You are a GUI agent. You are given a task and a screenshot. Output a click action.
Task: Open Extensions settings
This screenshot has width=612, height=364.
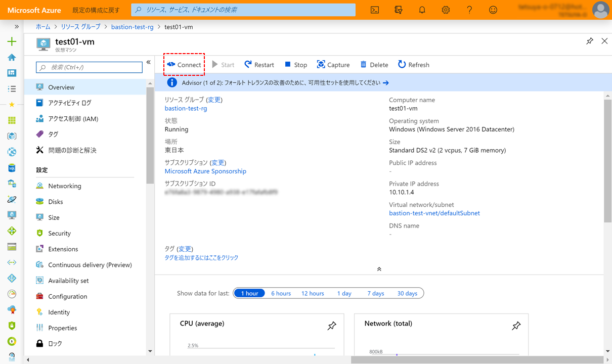click(85, 249)
